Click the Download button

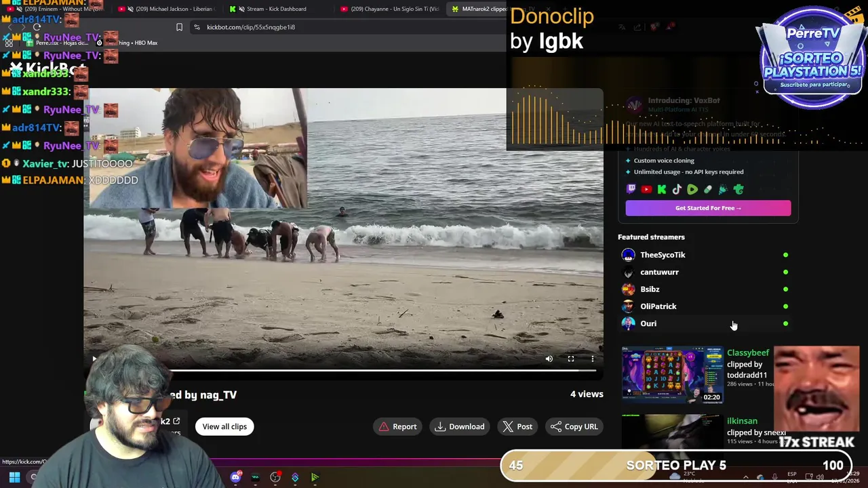[x=460, y=426]
